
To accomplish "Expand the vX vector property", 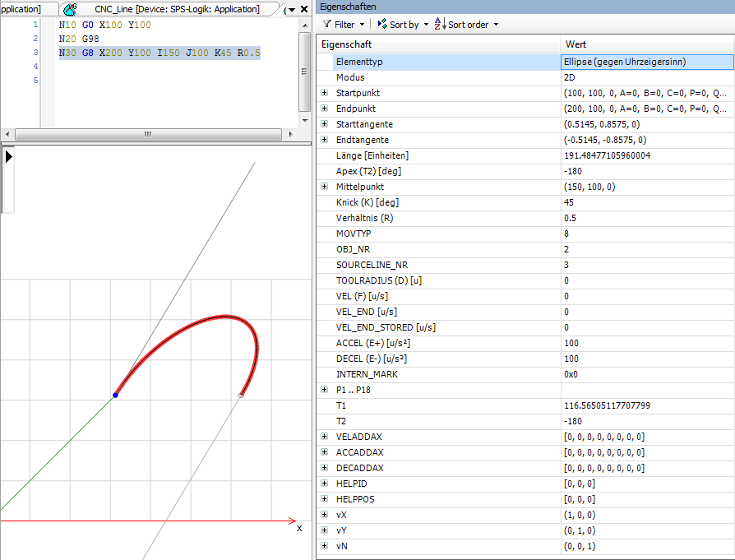I will point(325,515).
